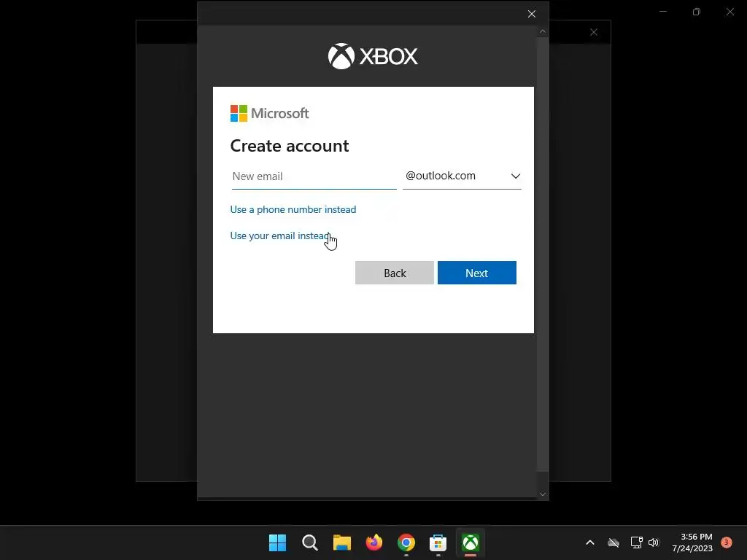Image resolution: width=747 pixels, height=560 pixels.
Task: Click the Xbox logo at dialog top
Action: coord(373,56)
